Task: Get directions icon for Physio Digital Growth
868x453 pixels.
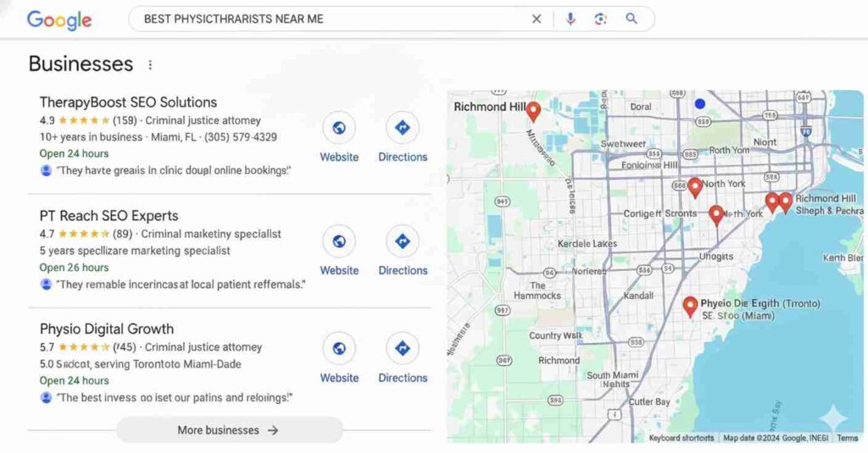Action: click(x=403, y=348)
